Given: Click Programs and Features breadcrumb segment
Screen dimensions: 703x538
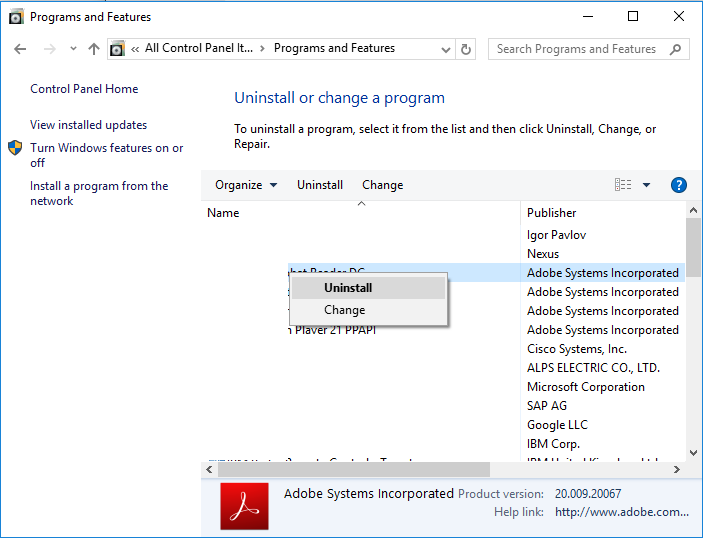Looking at the screenshot, I should (x=334, y=48).
